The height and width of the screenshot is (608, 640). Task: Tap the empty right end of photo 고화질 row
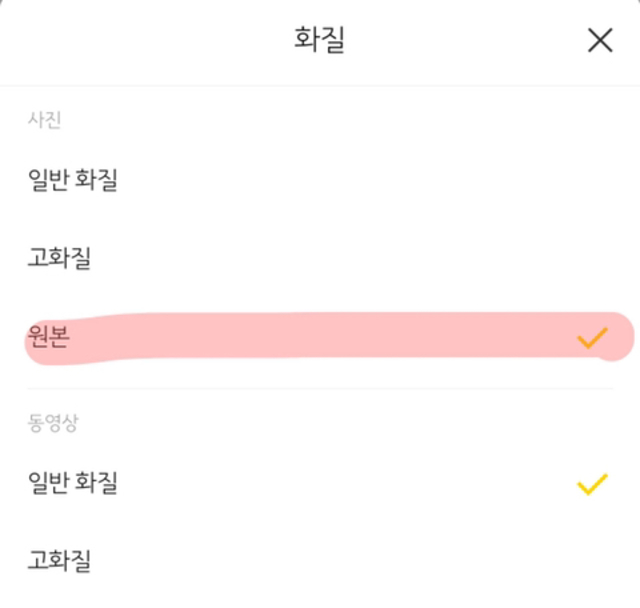(x=592, y=259)
